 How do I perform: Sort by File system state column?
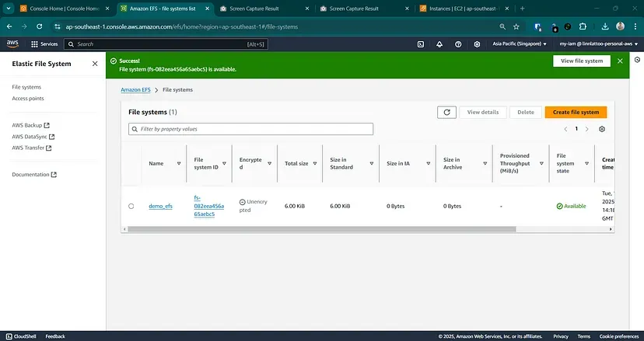[586, 163]
